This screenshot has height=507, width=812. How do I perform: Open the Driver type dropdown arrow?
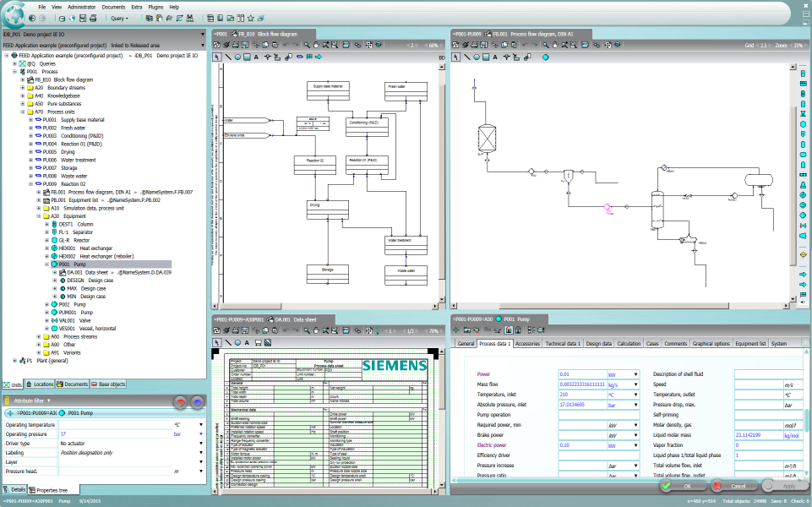(201, 444)
